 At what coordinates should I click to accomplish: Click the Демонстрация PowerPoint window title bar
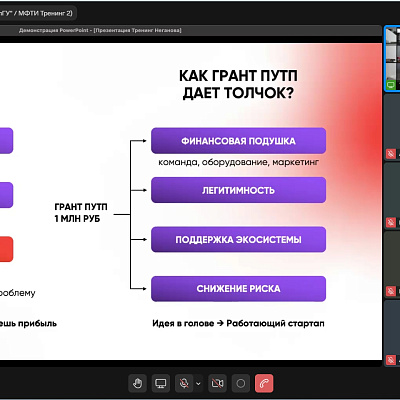[x=190, y=30]
